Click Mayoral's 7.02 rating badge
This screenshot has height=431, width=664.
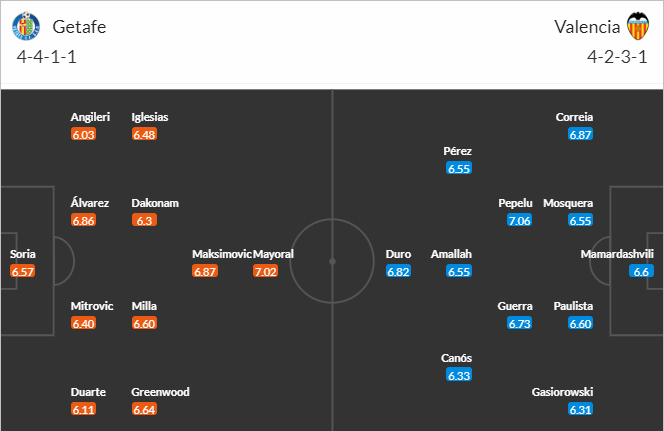point(266,271)
